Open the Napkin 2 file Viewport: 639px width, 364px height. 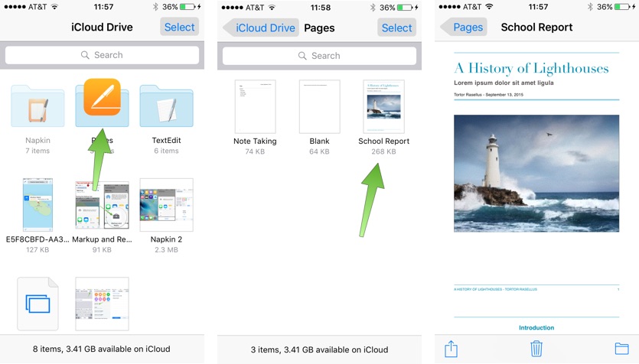point(166,204)
